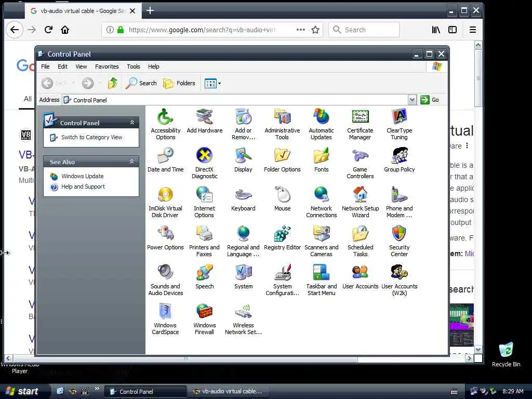Open Accessibility Options applet
Viewport: 532px width, 399px height.
[x=165, y=124]
